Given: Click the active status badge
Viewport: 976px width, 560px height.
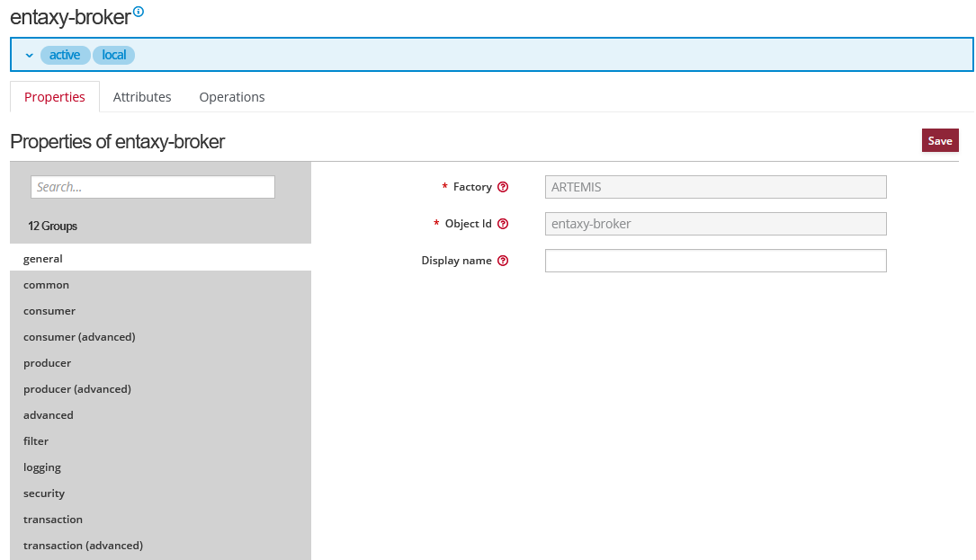Looking at the screenshot, I should pyautogui.click(x=65, y=55).
